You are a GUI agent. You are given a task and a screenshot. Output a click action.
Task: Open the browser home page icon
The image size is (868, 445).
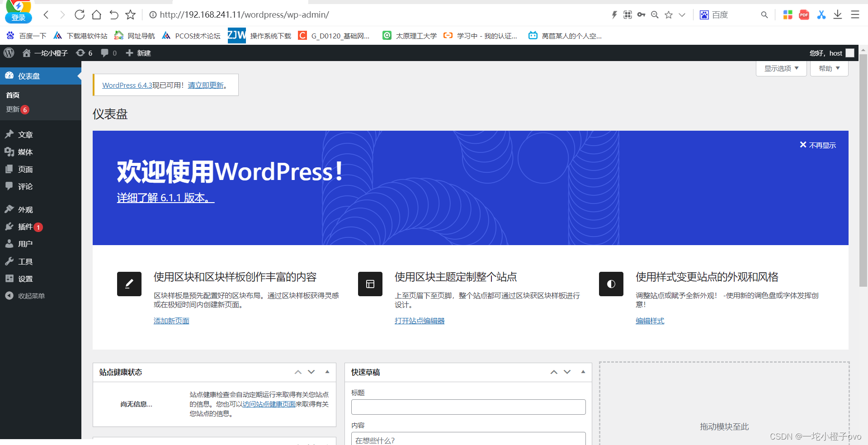point(96,15)
